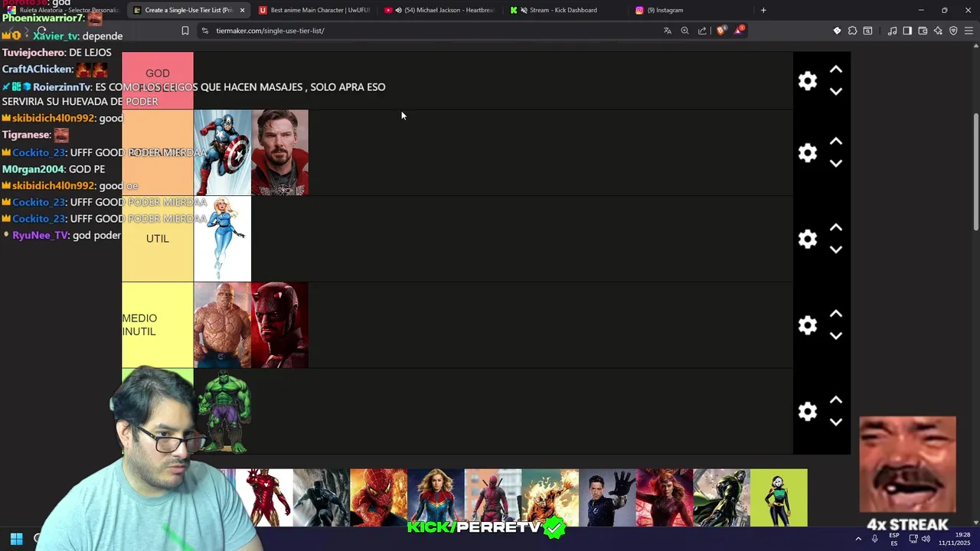The height and width of the screenshot is (551, 980).
Task: Select the Doctor Strange image
Action: pyautogui.click(x=280, y=152)
